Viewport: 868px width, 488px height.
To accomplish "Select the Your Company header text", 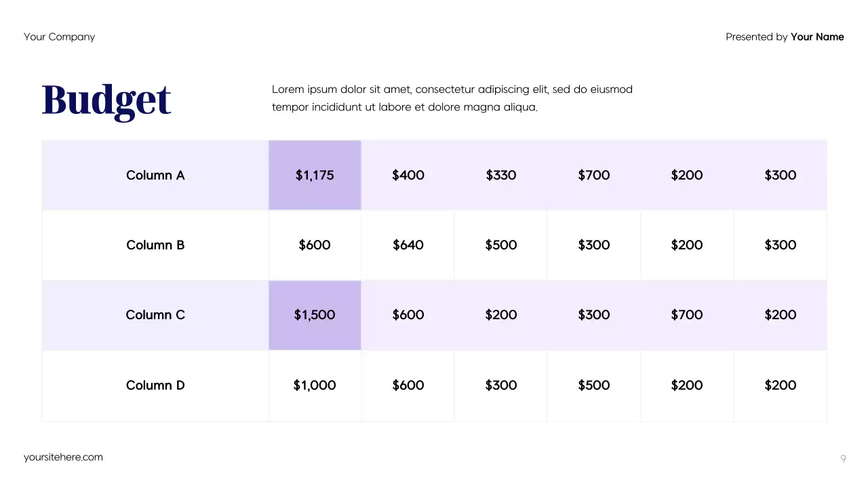I will [59, 37].
